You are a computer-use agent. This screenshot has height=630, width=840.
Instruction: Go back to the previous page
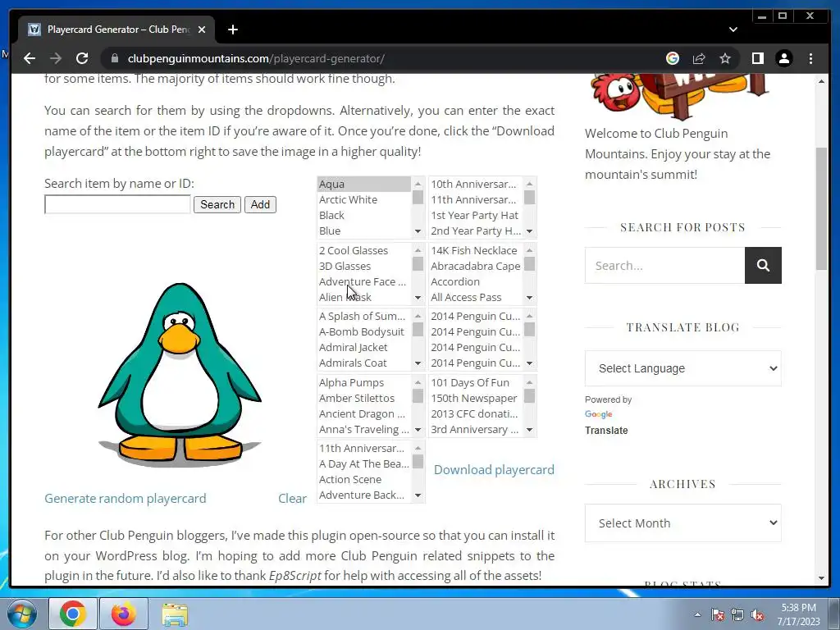(x=30, y=58)
